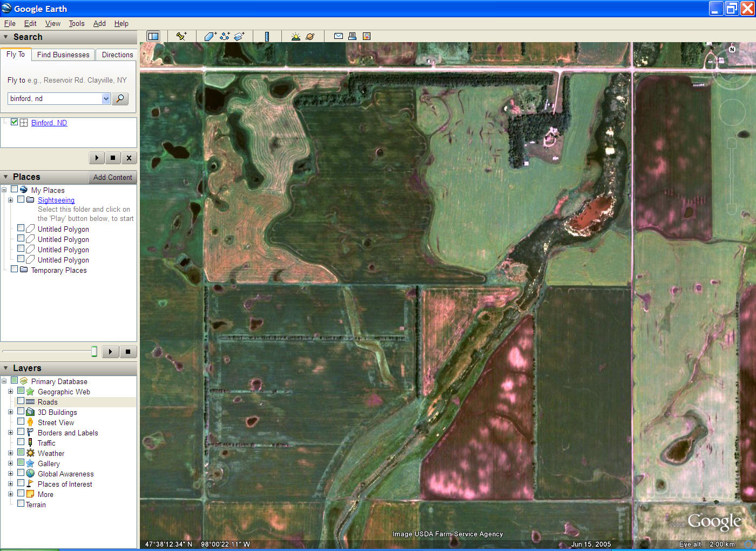This screenshot has height=551, width=756.
Task: Check the My Places checkbox
Action: (x=15, y=190)
